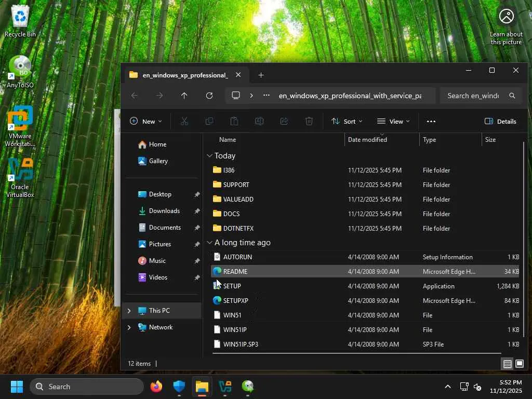Screen dimensions: 532x399
Task: Switch to the large thumbnails view icon in status bar
Action: click(520, 364)
